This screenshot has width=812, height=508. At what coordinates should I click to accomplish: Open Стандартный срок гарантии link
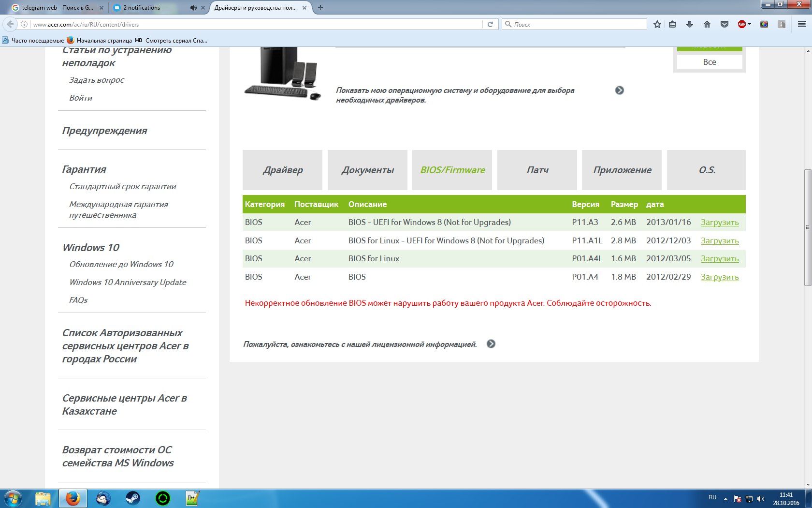123,187
